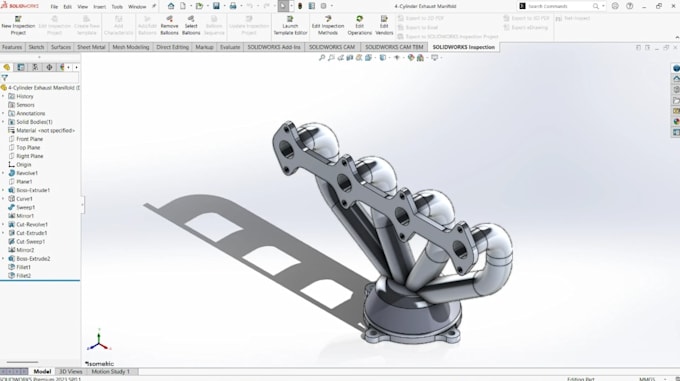Click the New document icon
The height and width of the screenshot is (381, 680).
(x=183, y=6)
